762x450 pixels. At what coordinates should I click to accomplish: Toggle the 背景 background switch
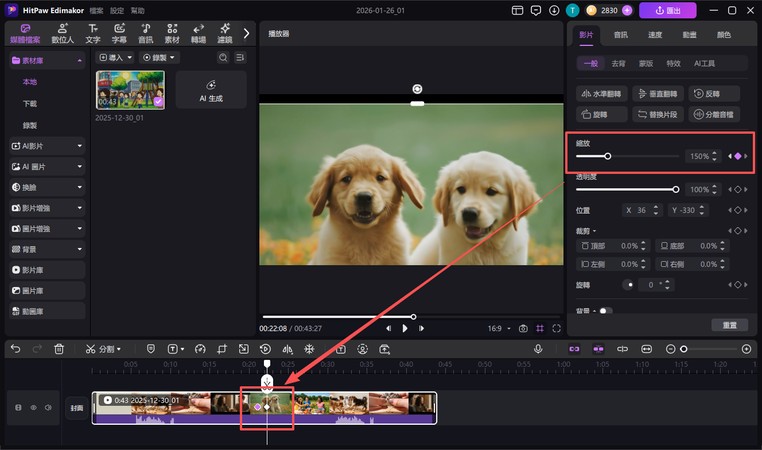606,311
